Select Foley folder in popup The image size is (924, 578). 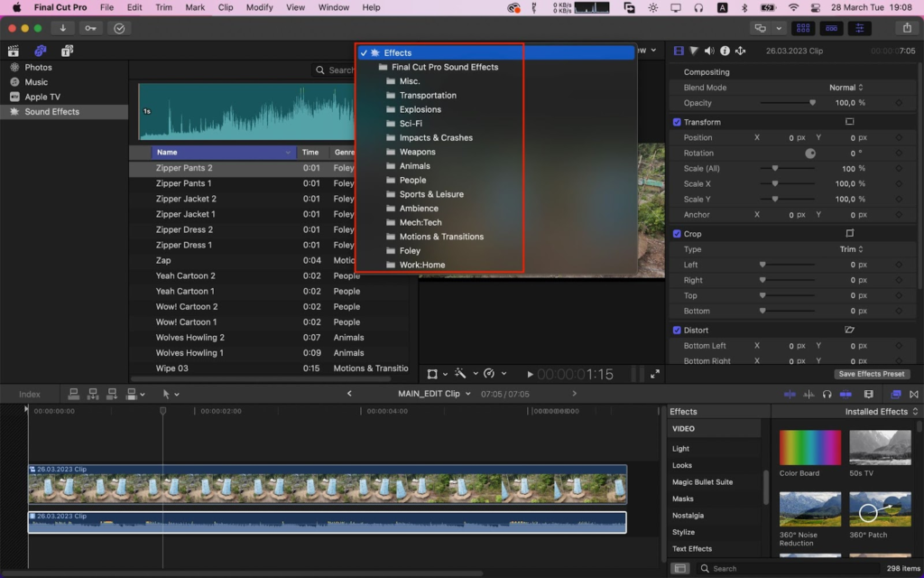click(410, 251)
